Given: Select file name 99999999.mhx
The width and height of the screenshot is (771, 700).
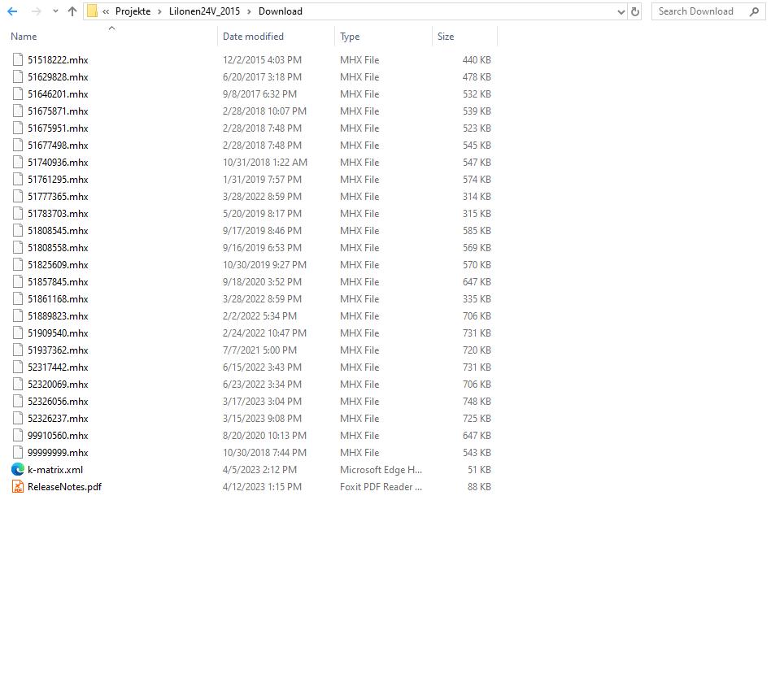Looking at the screenshot, I should [x=58, y=453].
